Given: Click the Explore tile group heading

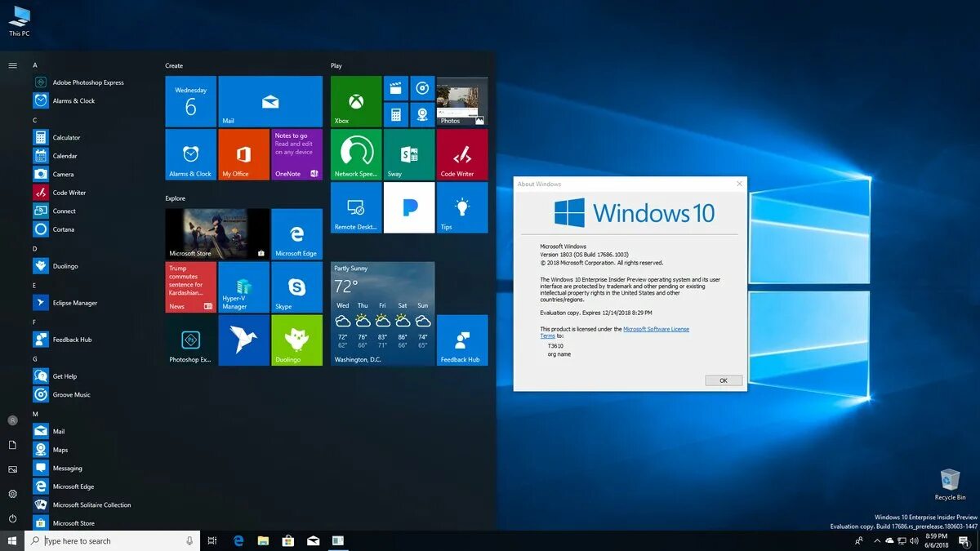Looking at the screenshot, I should coord(176,198).
